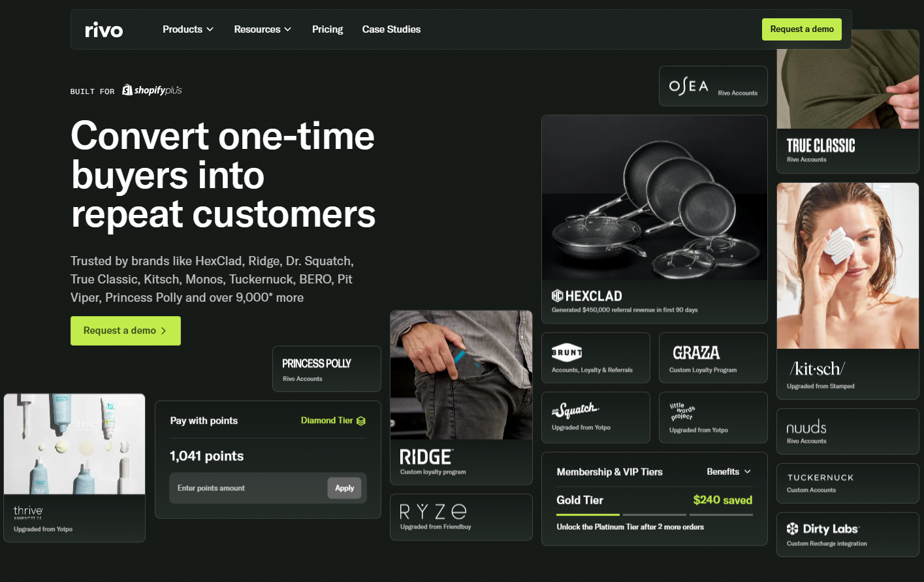
Task: Click the HexClad hexagon logo icon
Action: pos(557,296)
